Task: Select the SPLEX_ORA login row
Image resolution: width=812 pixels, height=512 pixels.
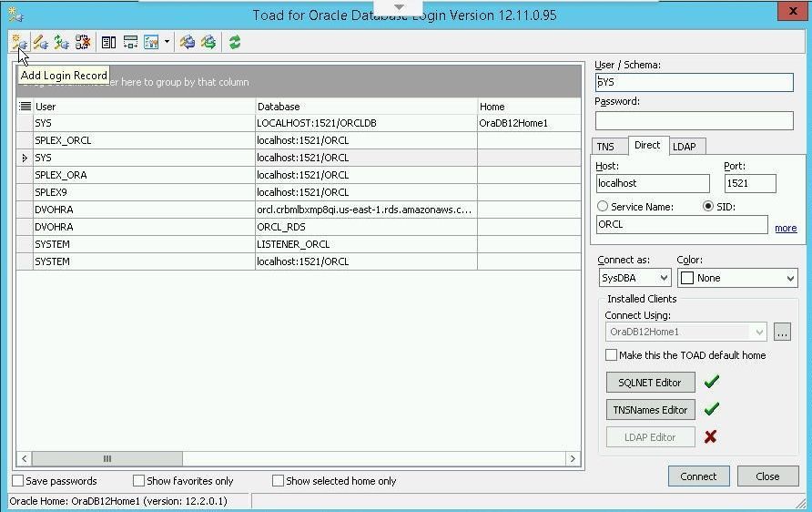Action: [299, 175]
